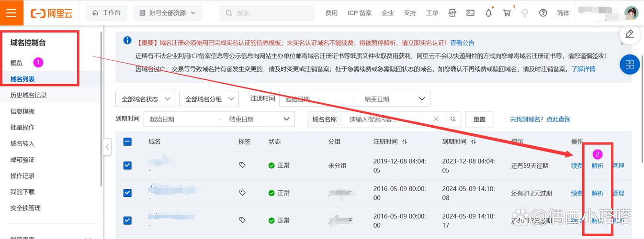The image size is (644, 239).
Task: Open 安全锁管理 in the sidebar
Action: point(25,208)
